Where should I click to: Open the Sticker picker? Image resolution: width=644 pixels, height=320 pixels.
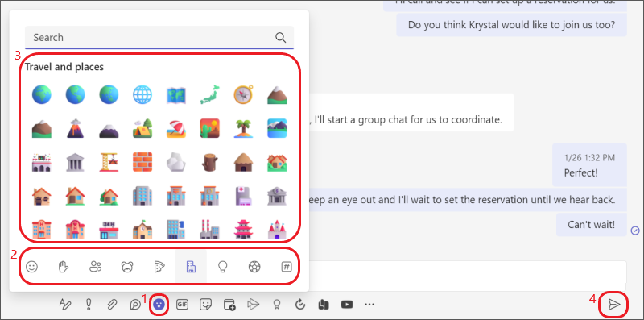[205, 305]
